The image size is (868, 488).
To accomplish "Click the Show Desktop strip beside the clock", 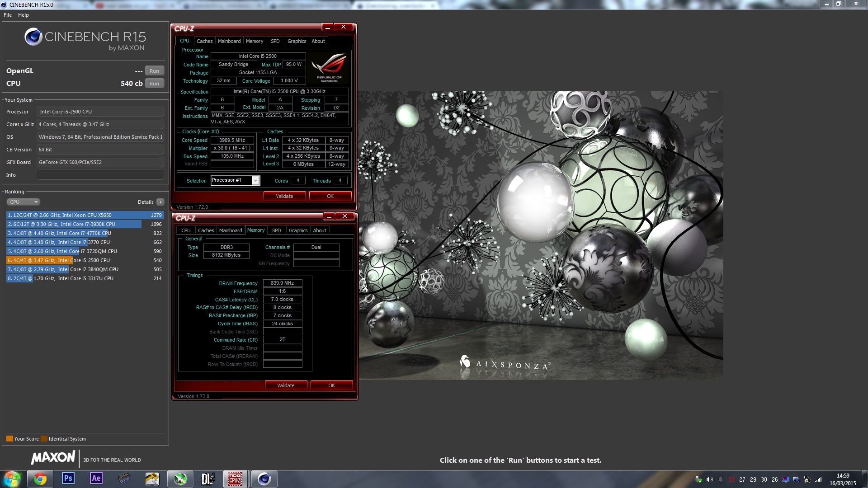I will (864, 479).
